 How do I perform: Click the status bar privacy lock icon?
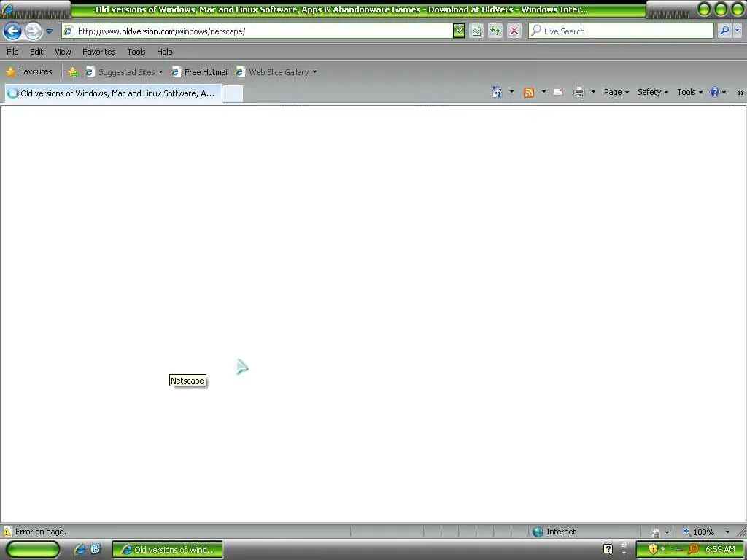point(656,532)
